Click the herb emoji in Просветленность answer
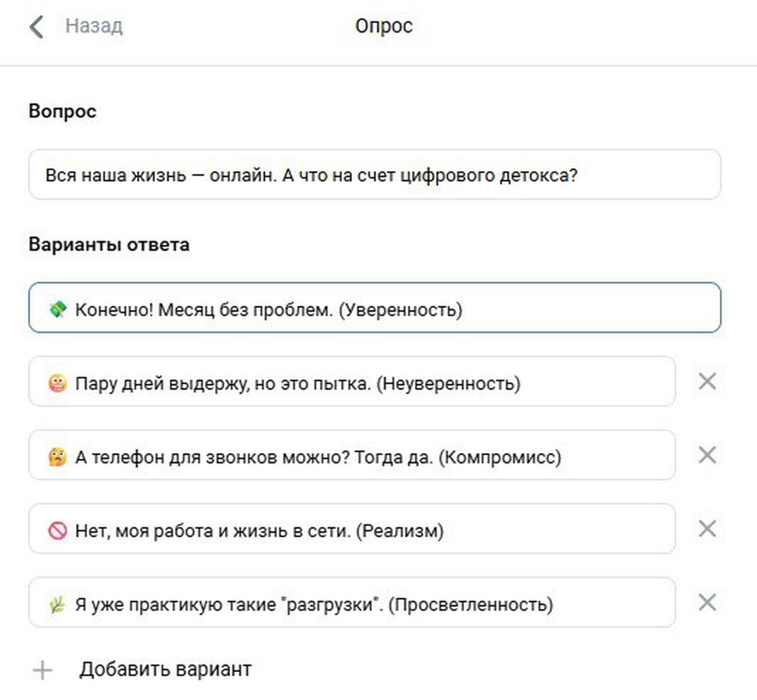 [x=58, y=604]
